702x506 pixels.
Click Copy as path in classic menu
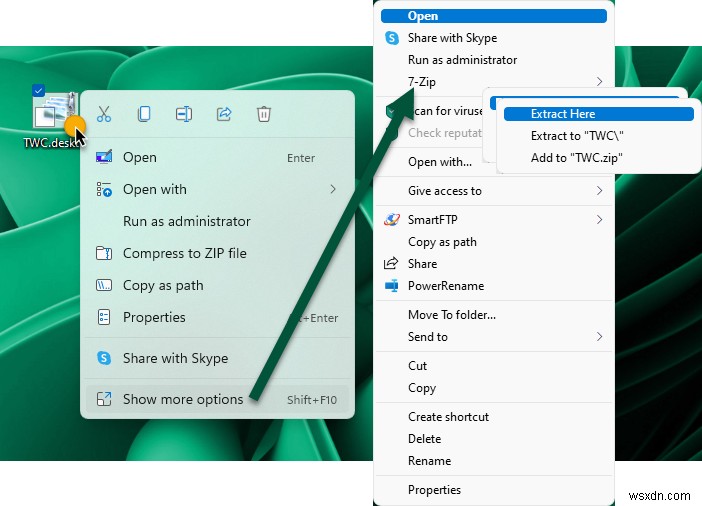(494, 242)
